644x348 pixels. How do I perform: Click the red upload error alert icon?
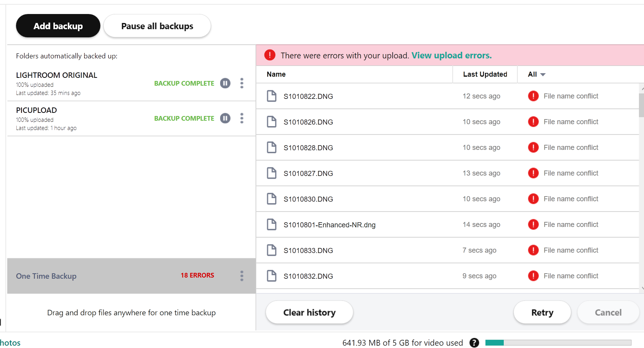(270, 55)
